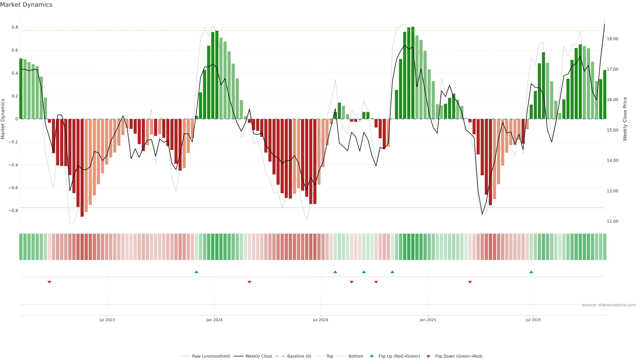Screen dimensions: 644x362
Task: Click the source: sharemaestro.com text
Action: (x=609, y=305)
